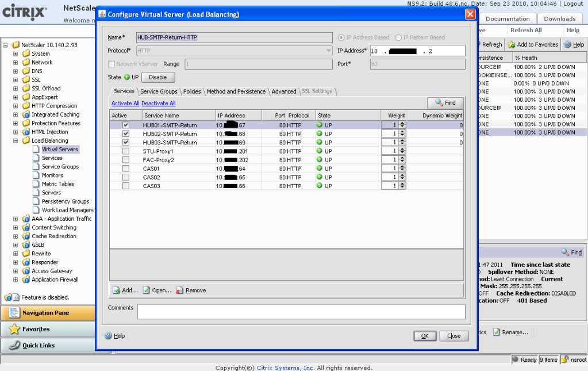The width and height of the screenshot is (588, 371).
Task: Open the Documentation tab in background window
Action: tap(508, 19)
